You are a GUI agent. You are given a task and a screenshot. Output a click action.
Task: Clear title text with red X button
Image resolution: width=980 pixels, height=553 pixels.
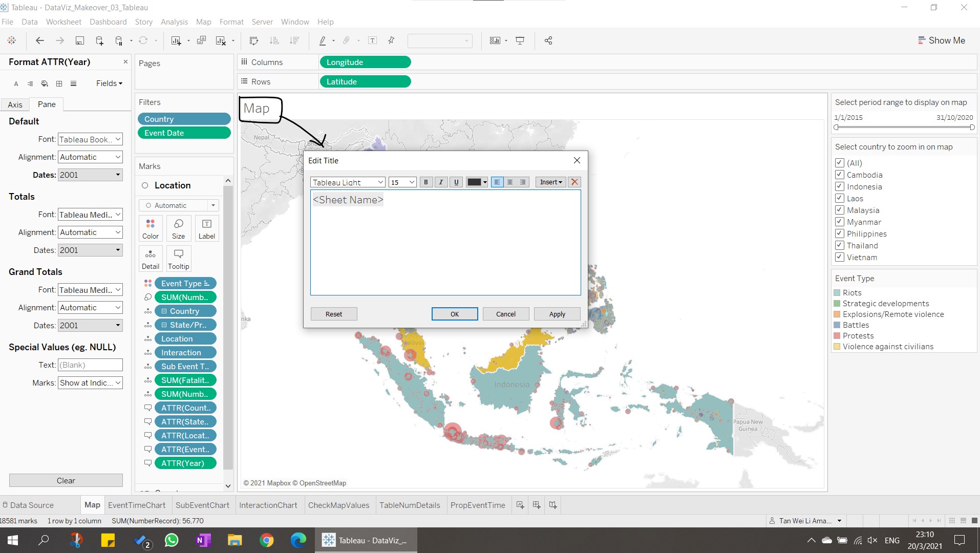(x=574, y=182)
